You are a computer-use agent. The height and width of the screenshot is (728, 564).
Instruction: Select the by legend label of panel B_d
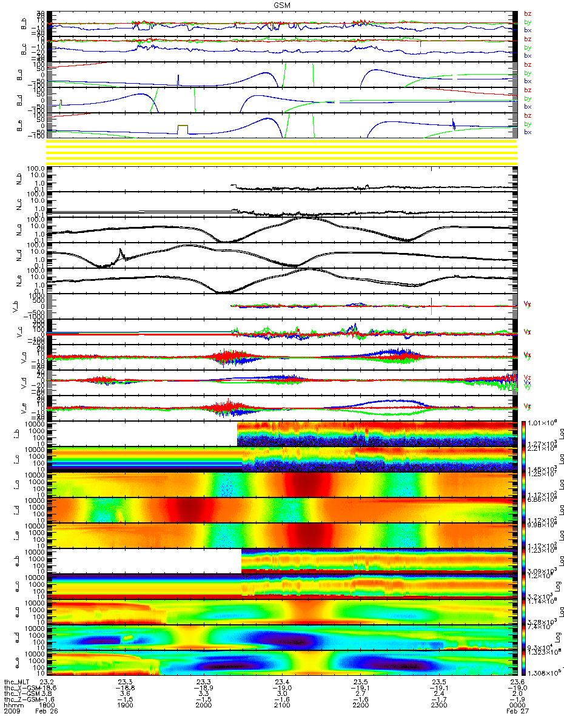527,98
